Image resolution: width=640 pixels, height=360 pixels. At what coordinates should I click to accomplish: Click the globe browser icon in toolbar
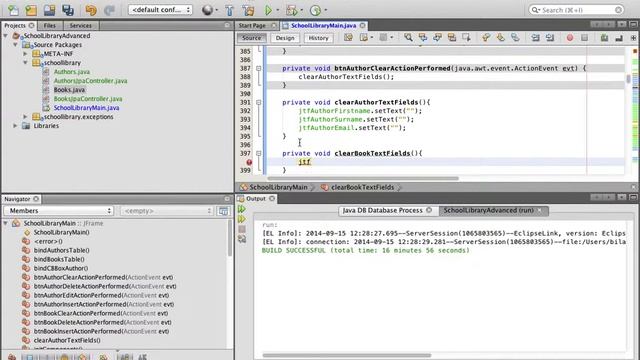tap(207, 10)
